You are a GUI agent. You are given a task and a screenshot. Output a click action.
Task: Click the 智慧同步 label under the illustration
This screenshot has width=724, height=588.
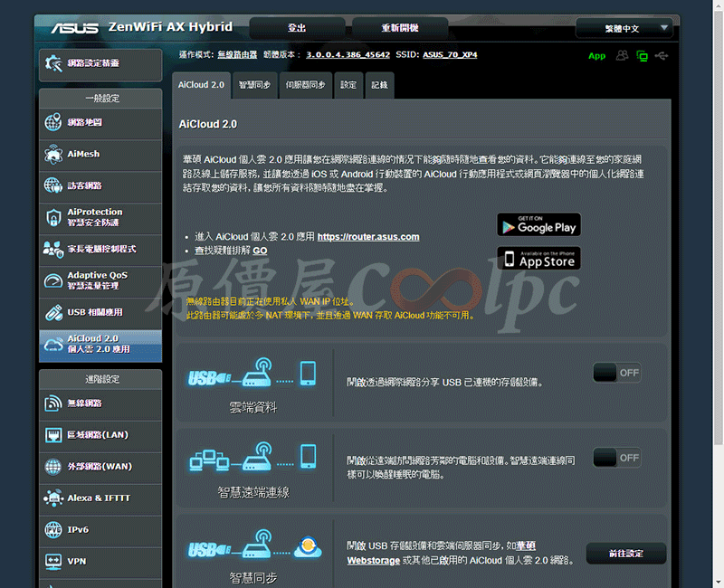coord(253,577)
